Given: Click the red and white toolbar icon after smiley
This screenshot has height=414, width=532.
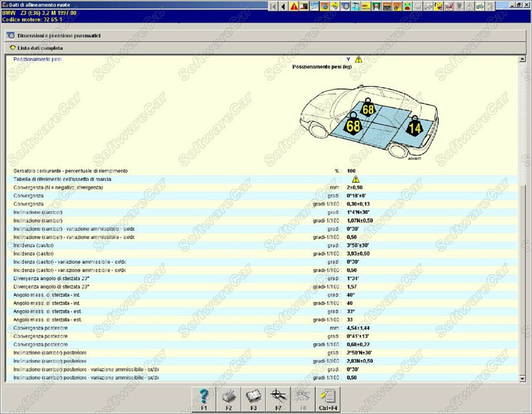Looking at the screenshot, I should coord(449,6).
